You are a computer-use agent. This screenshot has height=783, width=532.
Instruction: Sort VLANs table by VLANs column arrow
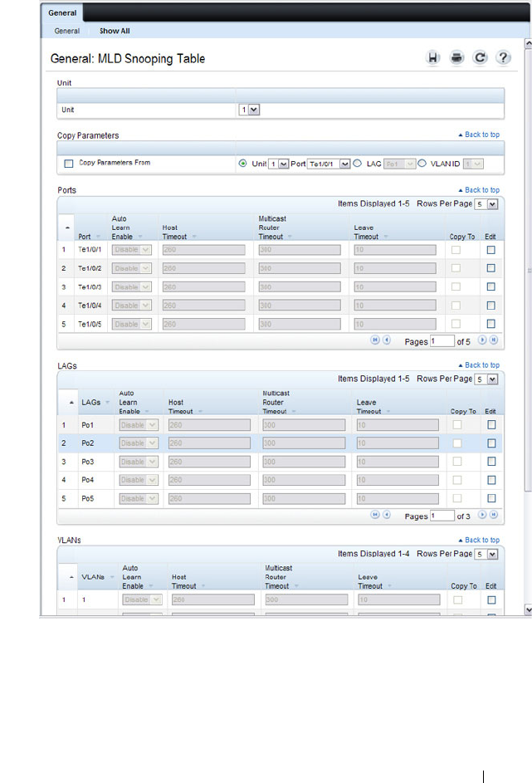(112, 577)
